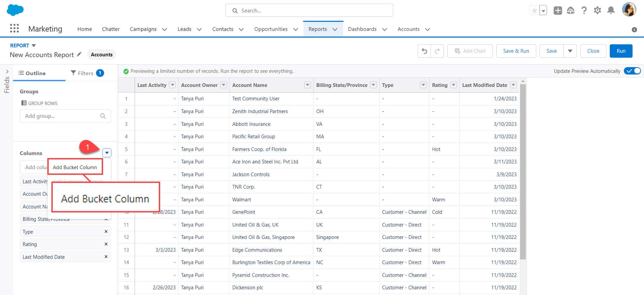Open the Setup gear icon
644x295 pixels.
click(597, 10)
